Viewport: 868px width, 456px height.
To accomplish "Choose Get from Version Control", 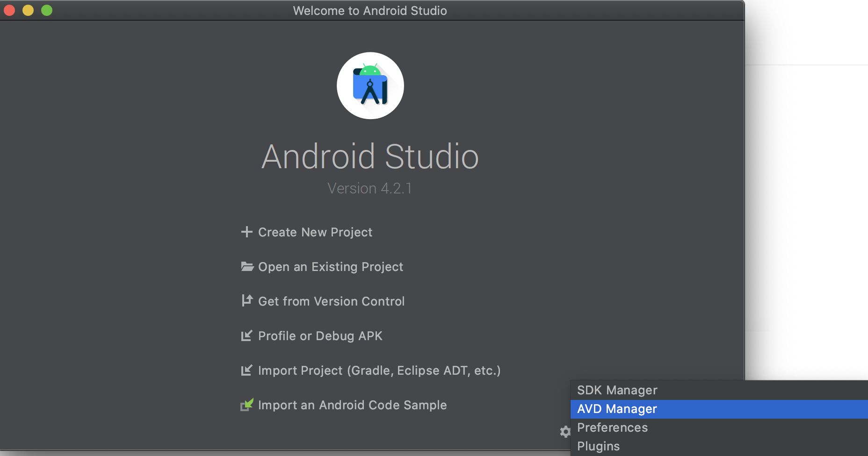I will [x=331, y=301].
